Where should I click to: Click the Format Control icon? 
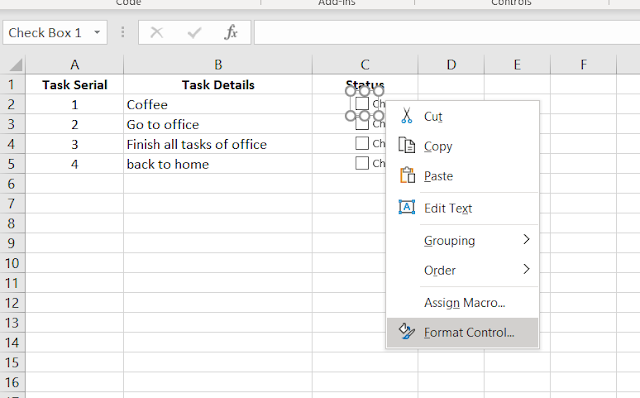click(407, 331)
